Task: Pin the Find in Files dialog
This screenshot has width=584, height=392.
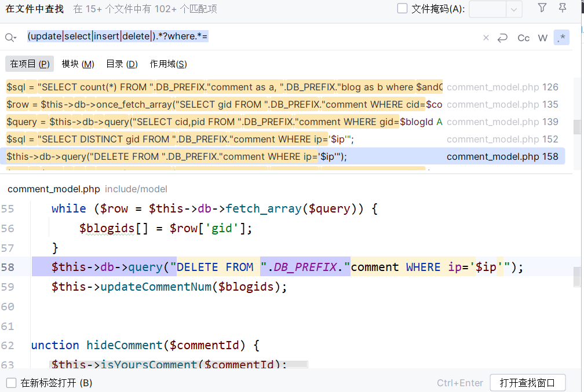Action: click(561, 8)
